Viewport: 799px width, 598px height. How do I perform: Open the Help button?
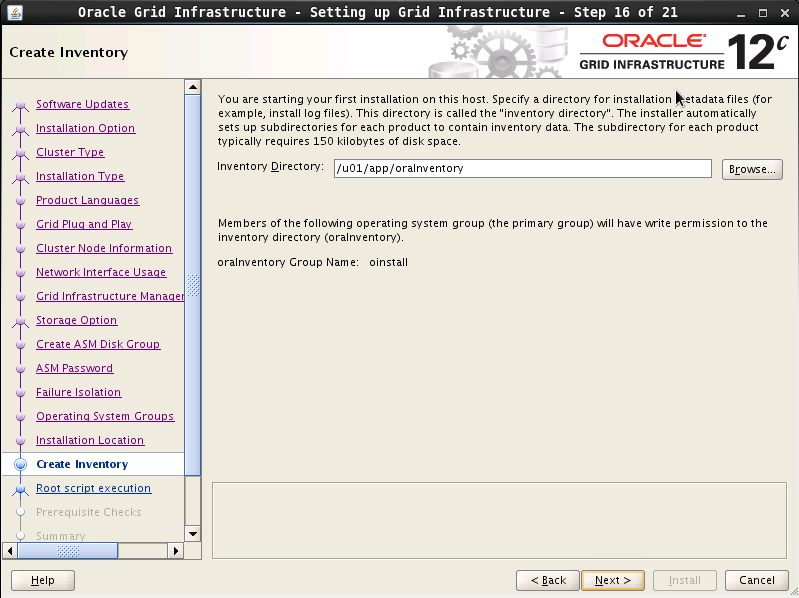pyautogui.click(x=43, y=580)
